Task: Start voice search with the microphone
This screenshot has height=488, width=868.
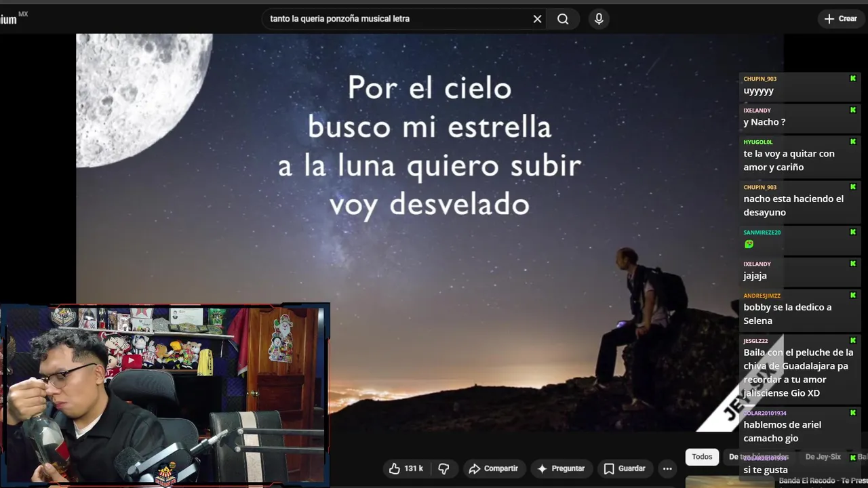Action: pos(599,19)
